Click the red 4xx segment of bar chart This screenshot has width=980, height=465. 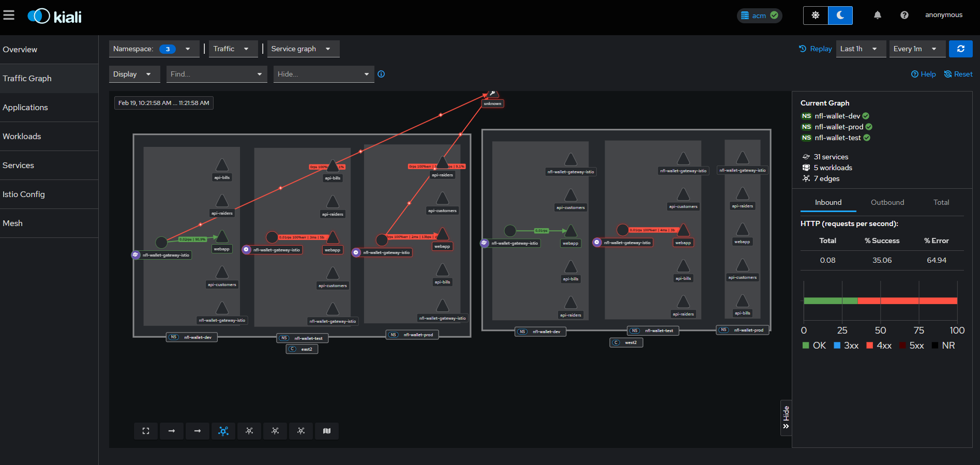click(x=907, y=301)
